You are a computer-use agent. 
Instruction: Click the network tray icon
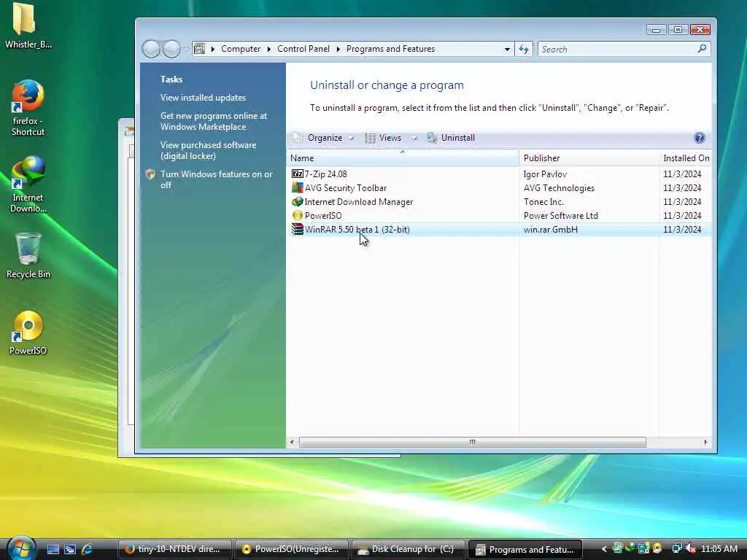pyautogui.click(x=676, y=548)
